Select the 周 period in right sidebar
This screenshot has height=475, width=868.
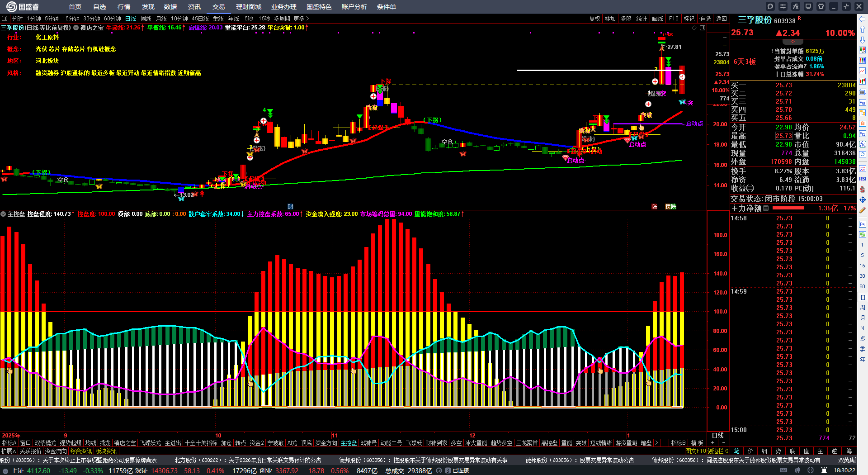pos(863,308)
